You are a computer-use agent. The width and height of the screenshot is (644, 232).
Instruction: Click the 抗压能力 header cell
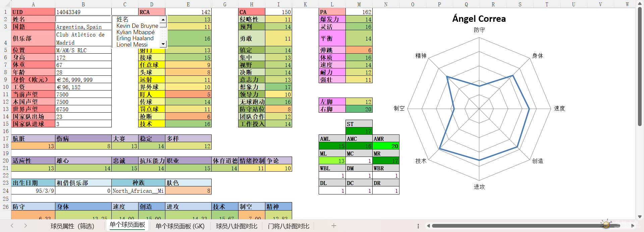[152, 161]
